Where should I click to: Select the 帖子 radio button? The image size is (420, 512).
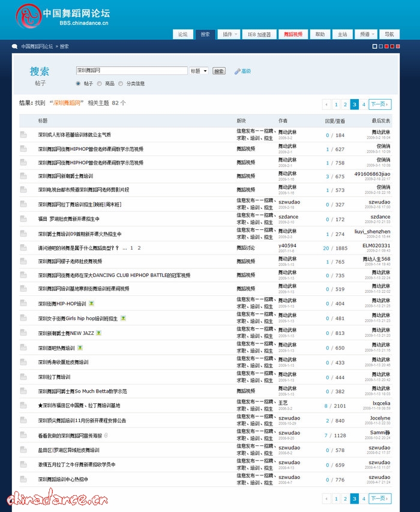[x=78, y=84]
